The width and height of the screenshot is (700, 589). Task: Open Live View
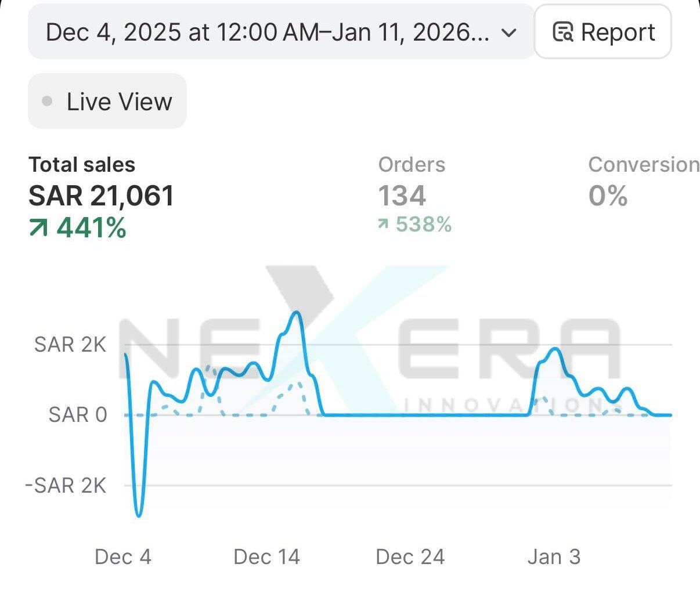[x=107, y=102]
